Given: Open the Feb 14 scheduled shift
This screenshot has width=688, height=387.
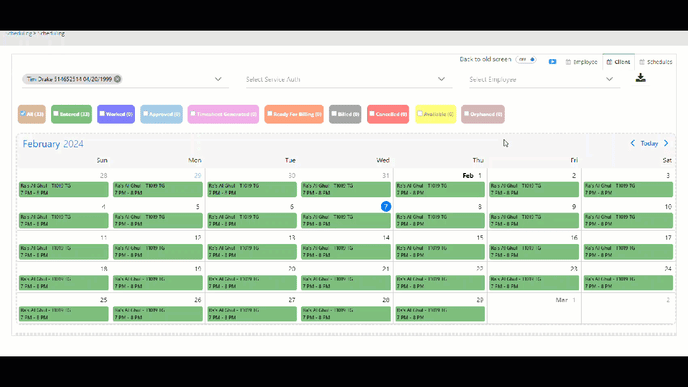Looking at the screenshot, I should click(346, 251).
